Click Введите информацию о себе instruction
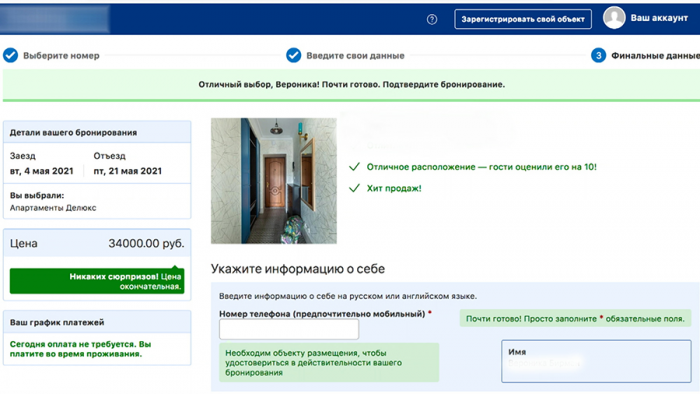Screen dimensions: 700x394 point(348,296)
